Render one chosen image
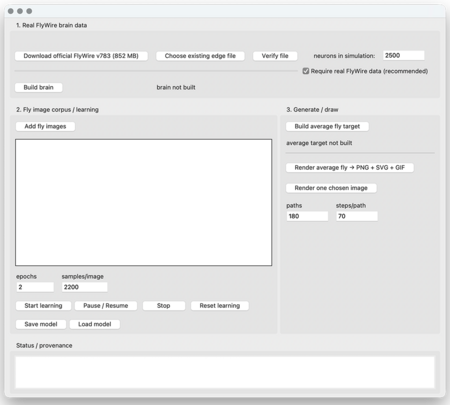 point(331,188)
